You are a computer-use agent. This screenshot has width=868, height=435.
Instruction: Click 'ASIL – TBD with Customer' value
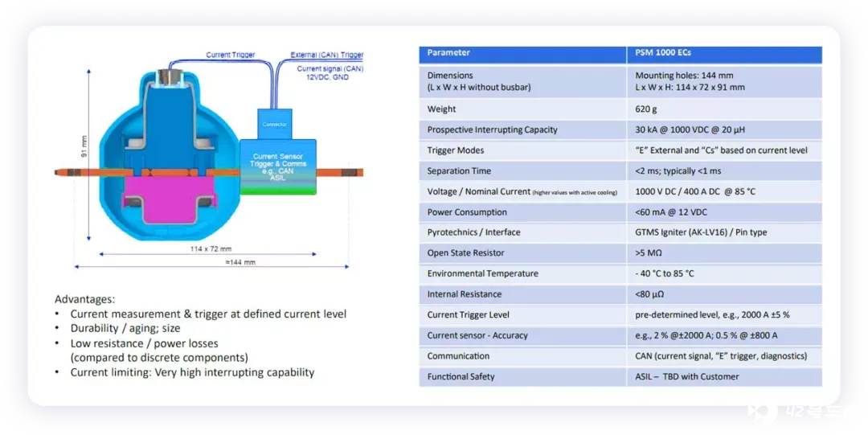pyautogui.click(x=686, y=376)
